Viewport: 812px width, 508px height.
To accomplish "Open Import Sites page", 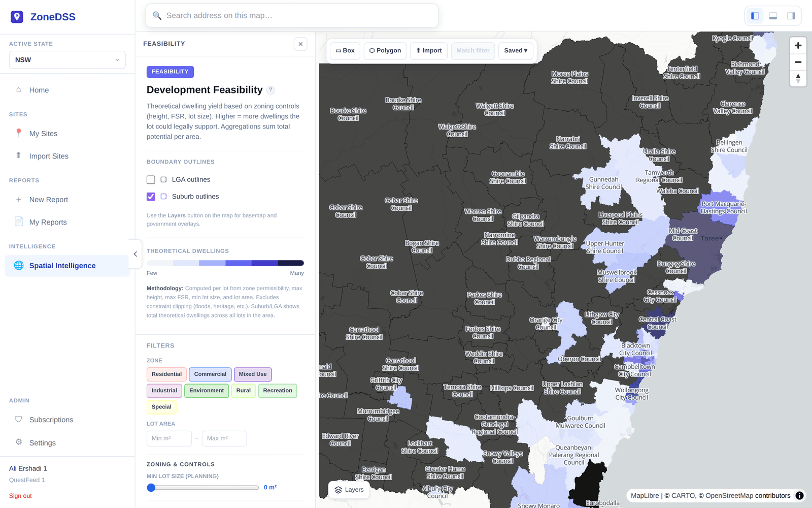I will [49, 156].
